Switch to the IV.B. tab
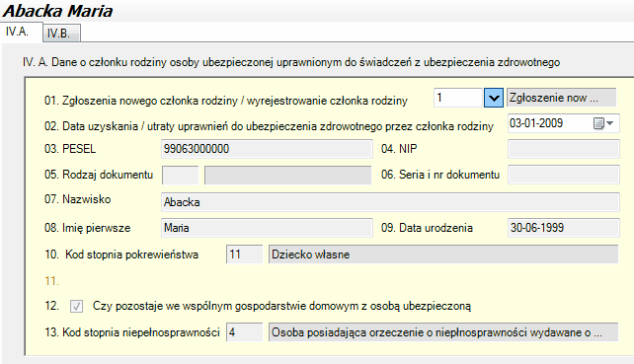 click(61, 34)
